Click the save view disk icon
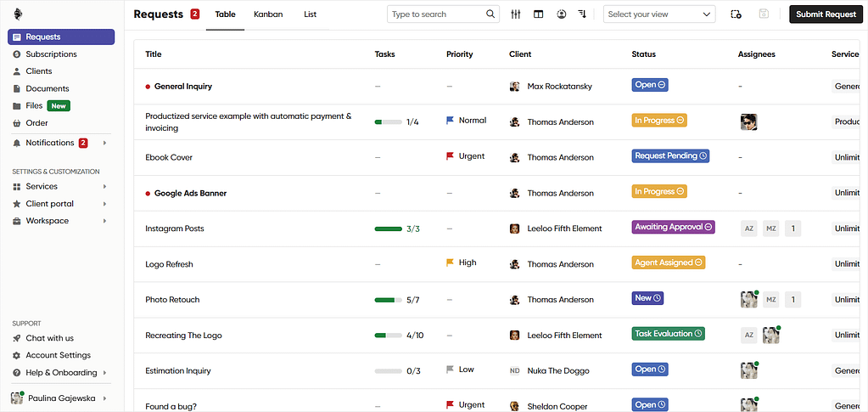 point(764,14)
